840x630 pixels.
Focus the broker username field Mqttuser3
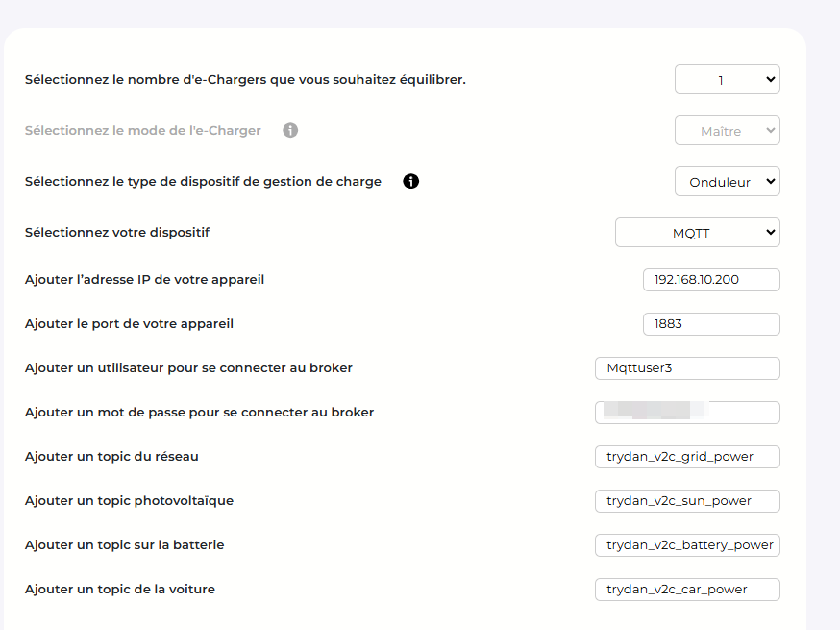coord(687,368)
